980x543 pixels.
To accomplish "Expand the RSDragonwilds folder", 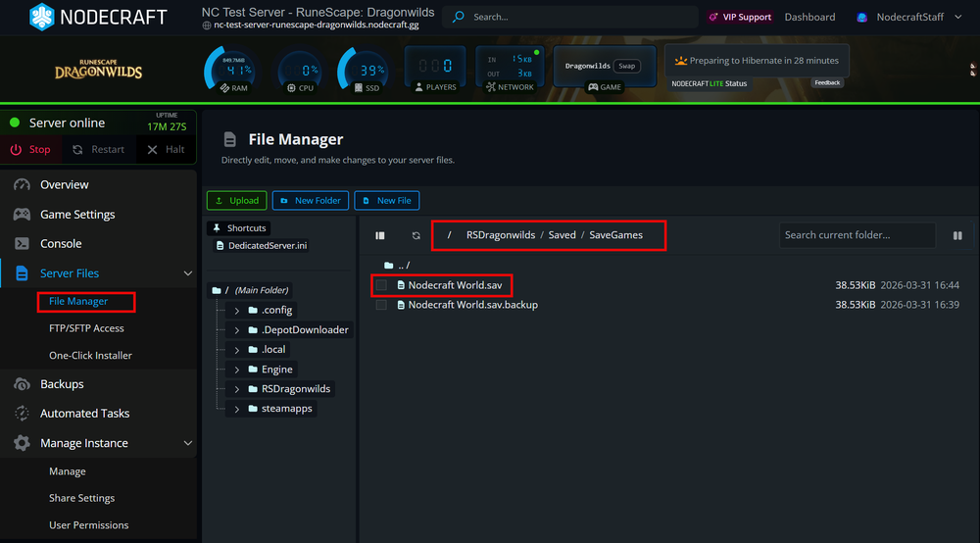I will pyautogui.click(x=237, y=389).
